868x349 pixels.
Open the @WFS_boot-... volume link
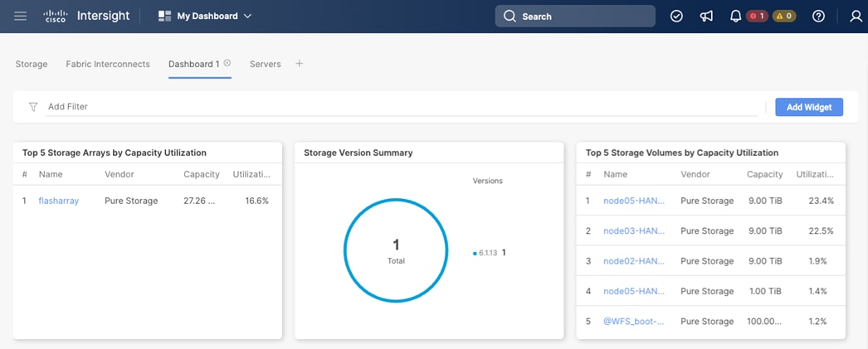(x=633, y=322)
